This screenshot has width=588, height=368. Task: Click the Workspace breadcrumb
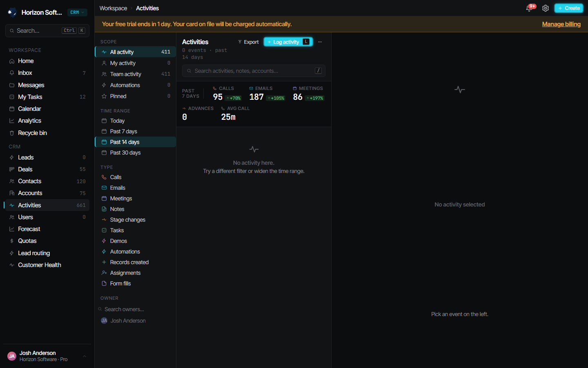pos(113,8)
